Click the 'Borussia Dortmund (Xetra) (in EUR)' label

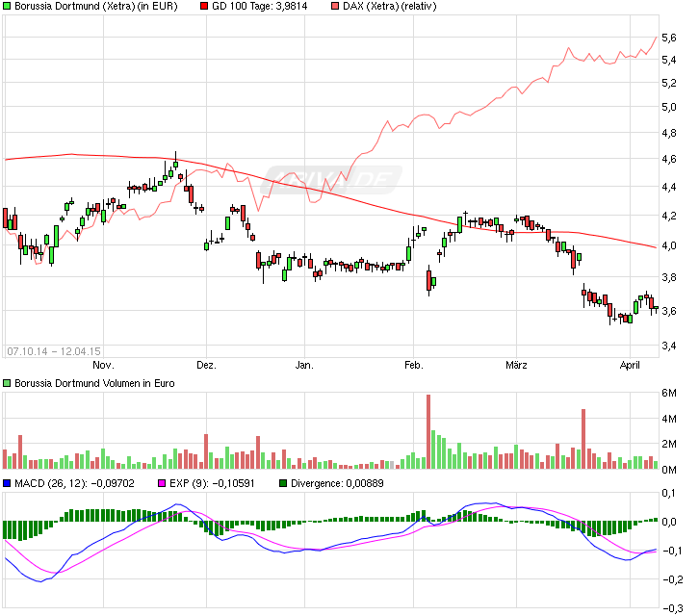[x=96, y=6]
